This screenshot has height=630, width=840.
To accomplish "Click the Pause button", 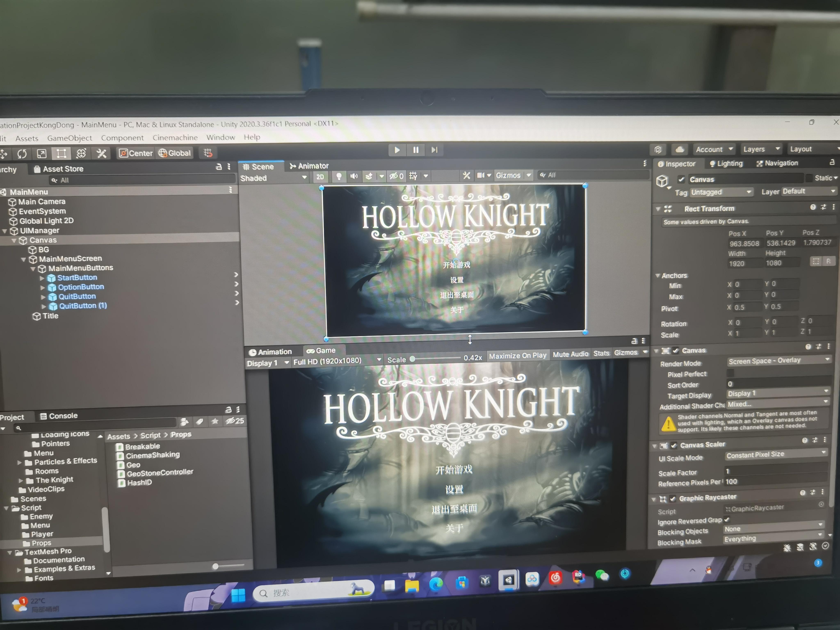I will [416, 150].
